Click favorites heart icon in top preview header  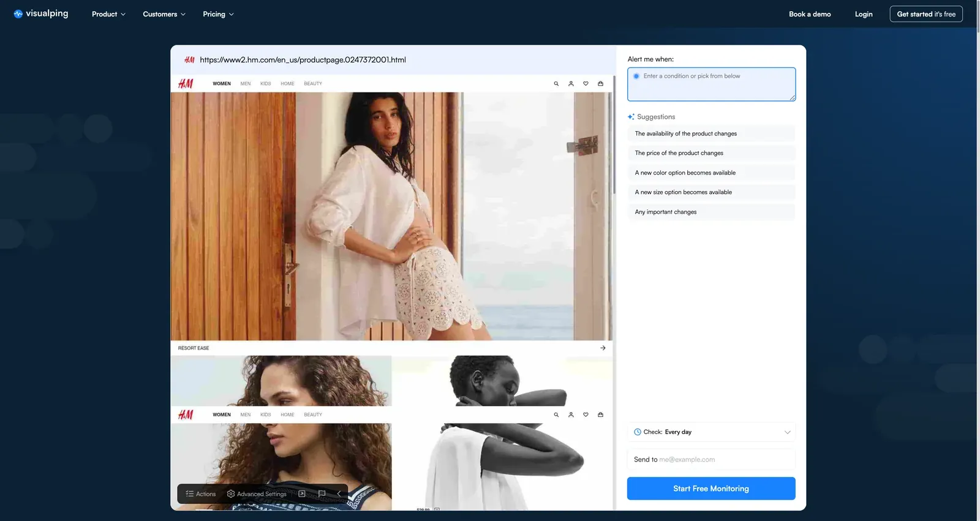[x=586, y=84]
